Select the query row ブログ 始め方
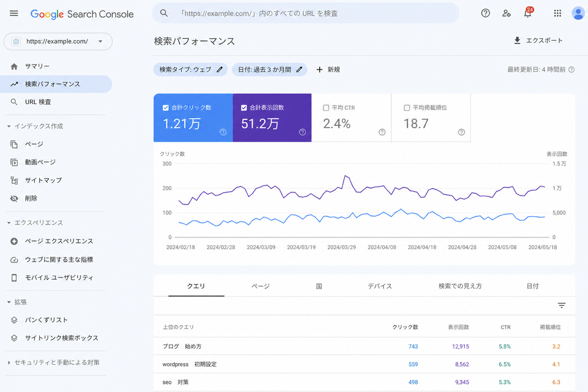The height and width of the screenshot is (392, 588). 364,346
